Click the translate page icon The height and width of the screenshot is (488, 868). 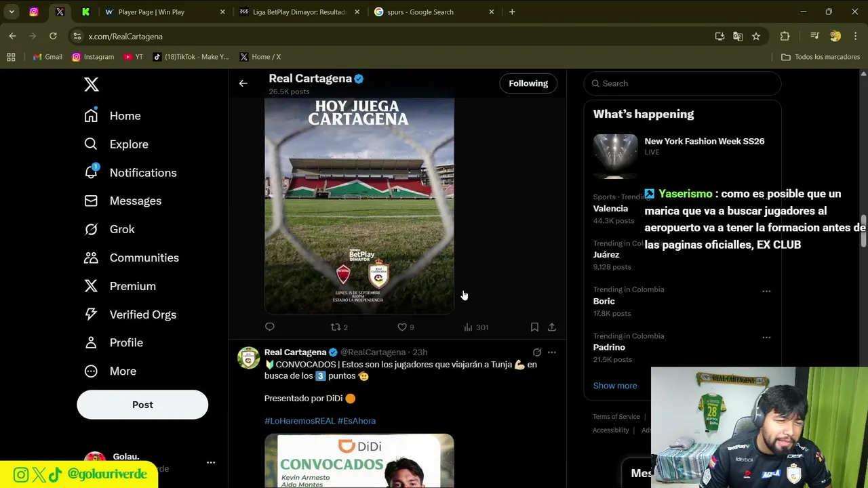pos(738,37)
